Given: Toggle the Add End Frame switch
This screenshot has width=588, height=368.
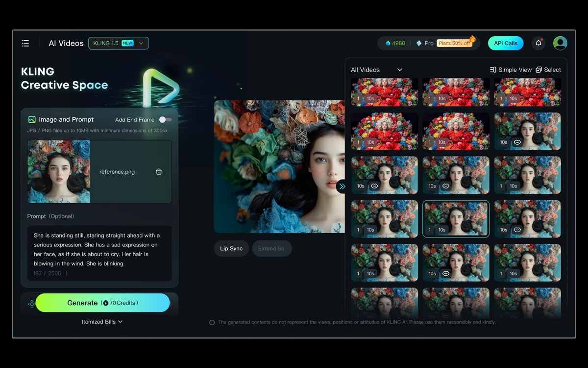Looking at the screenshot, I should [x=166, y=120].
